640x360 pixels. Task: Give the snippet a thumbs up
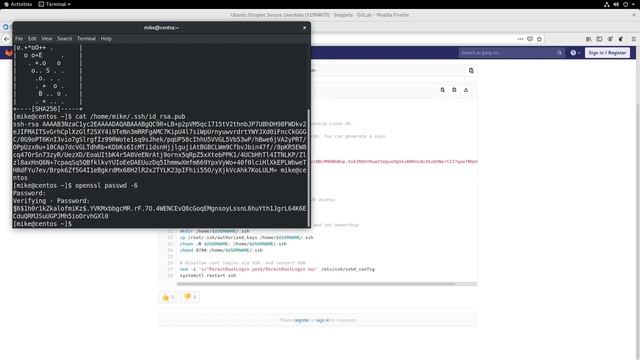(168, 297)
